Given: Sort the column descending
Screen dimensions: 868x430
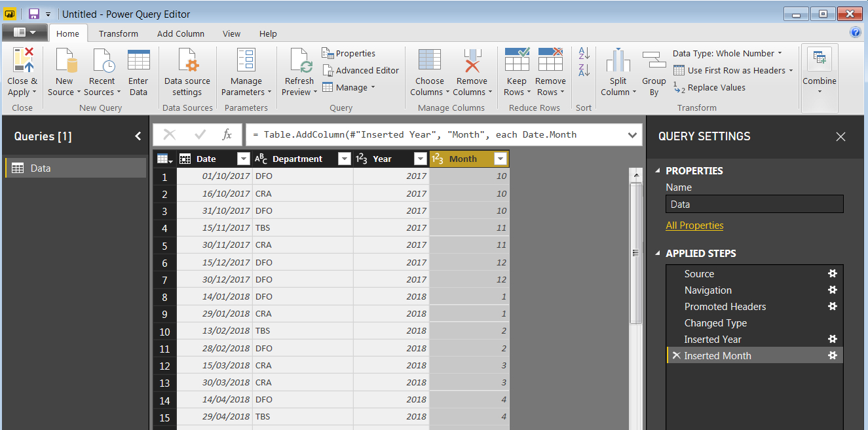Looking at the screenshot, I should pyautogui.click(x=584, y=70).
